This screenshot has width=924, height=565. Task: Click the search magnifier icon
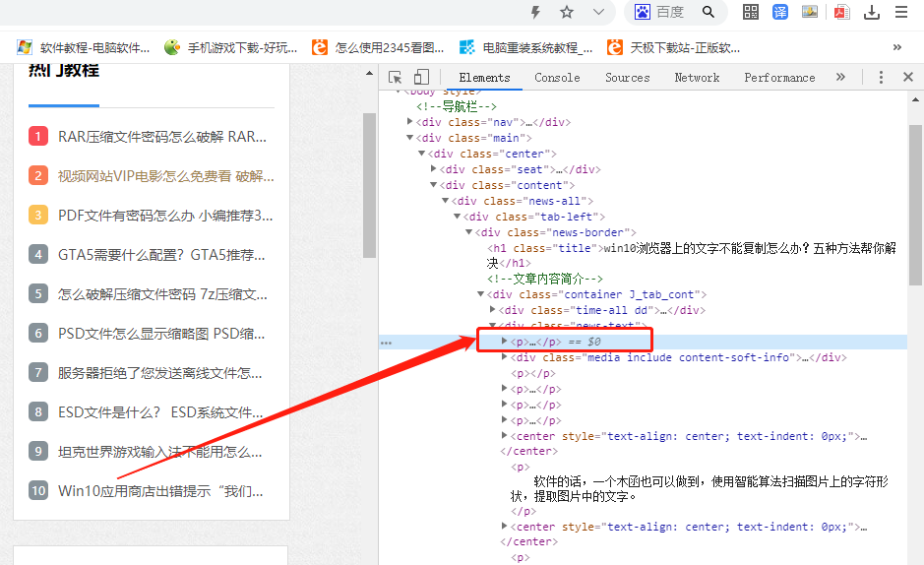point(708,12)
